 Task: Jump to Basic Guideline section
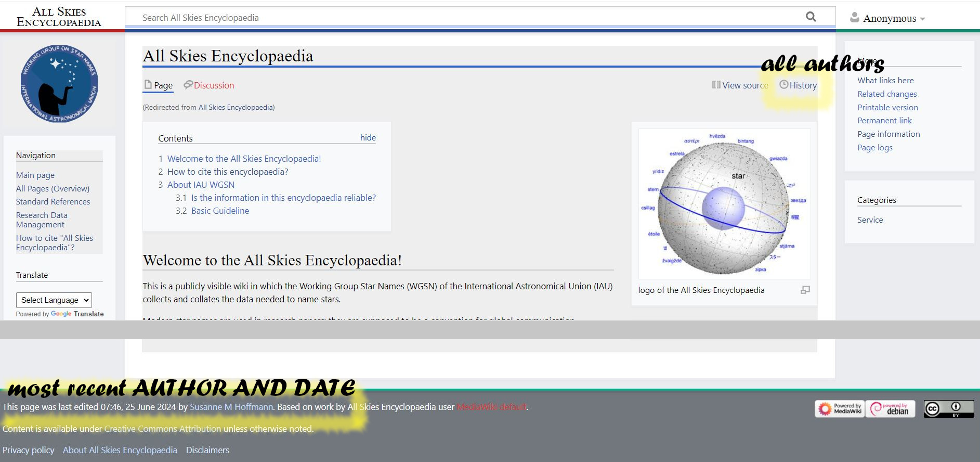click(x=220, y=211)
